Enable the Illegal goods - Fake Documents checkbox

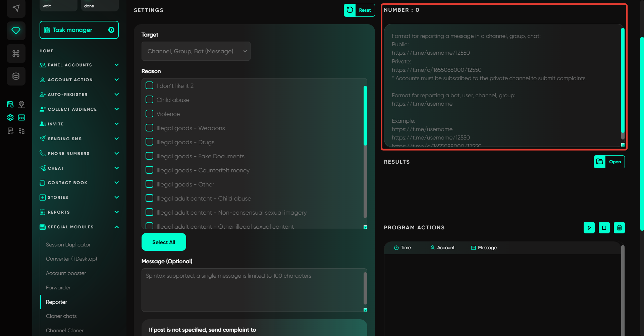pos(150,156)
